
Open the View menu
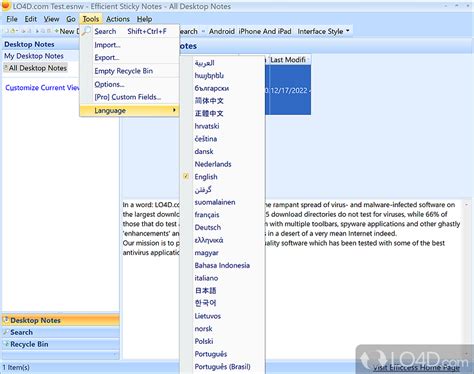tap(51, 19)
